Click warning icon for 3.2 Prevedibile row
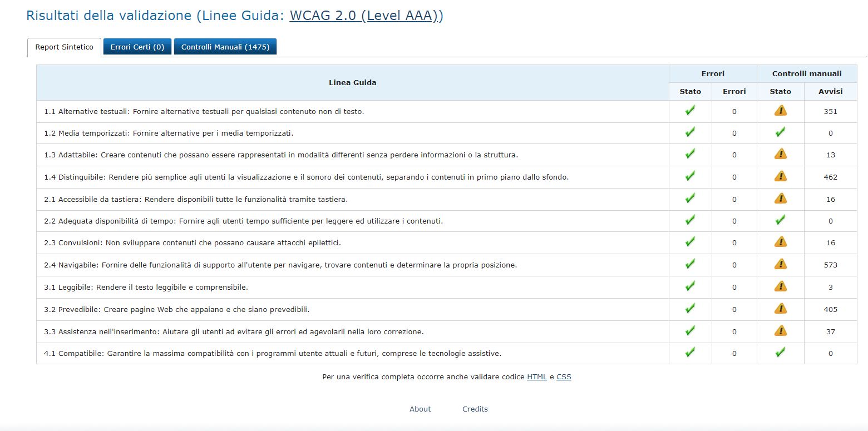 780,309
